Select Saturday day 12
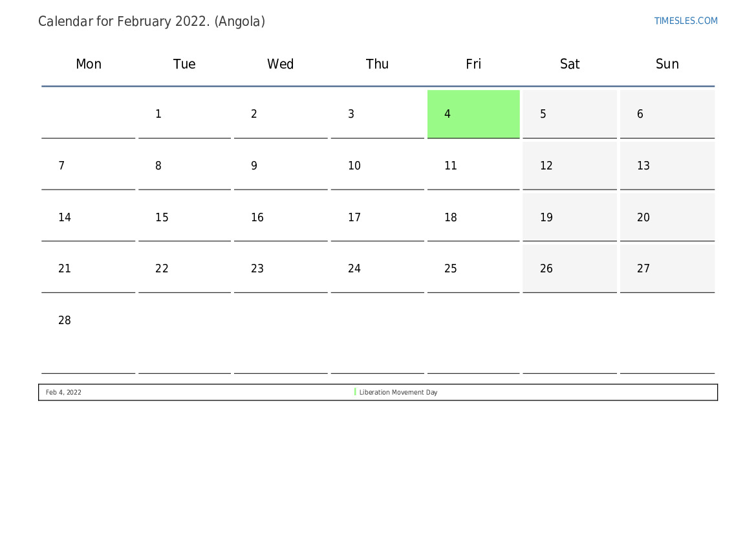 coord(570,166)
